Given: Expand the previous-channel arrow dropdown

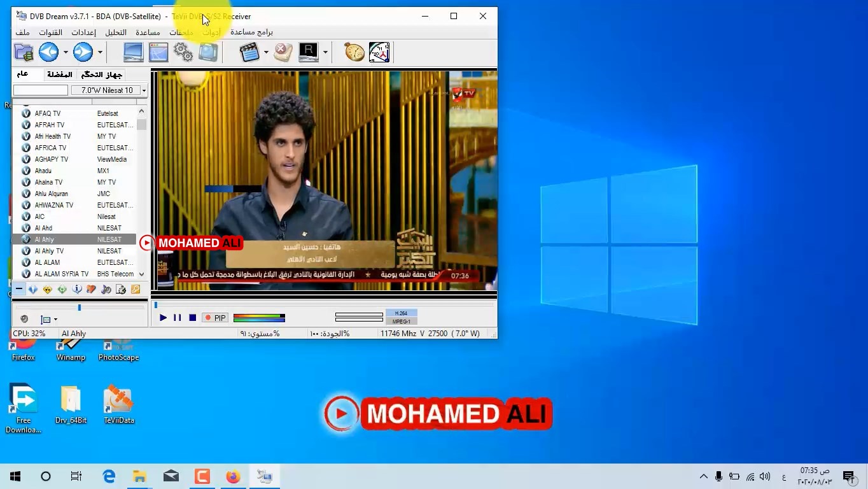Looking at the screenshot, I should (x=65, y=52).
